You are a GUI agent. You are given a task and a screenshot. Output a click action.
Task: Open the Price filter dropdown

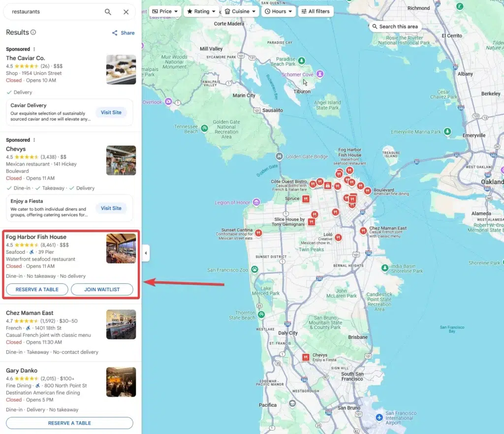tap(164, 11)
